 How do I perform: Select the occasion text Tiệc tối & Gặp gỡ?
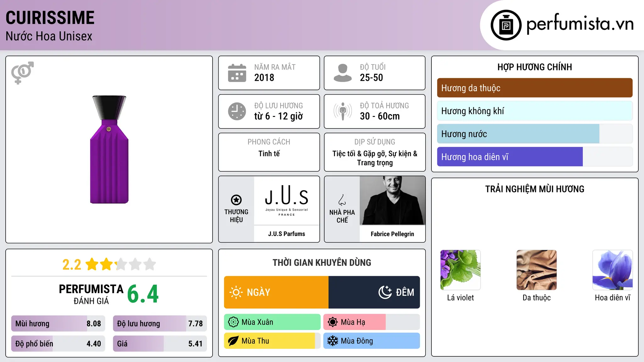(359, 154)
